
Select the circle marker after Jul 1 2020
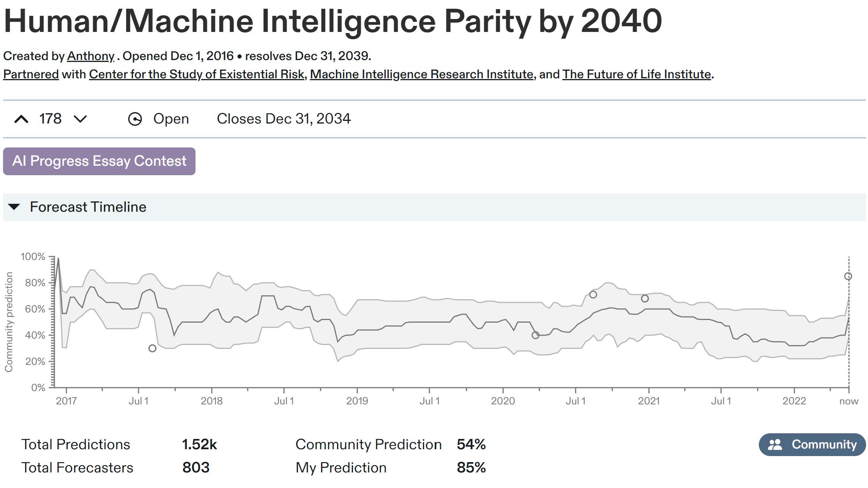pyautogui.click(x=593, y=295)
